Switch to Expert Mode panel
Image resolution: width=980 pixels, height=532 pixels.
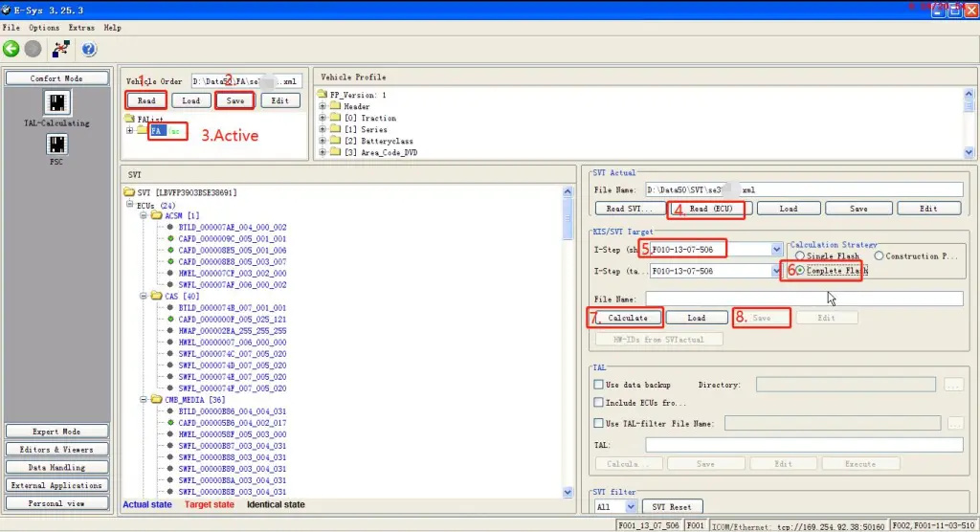(56, 432)
